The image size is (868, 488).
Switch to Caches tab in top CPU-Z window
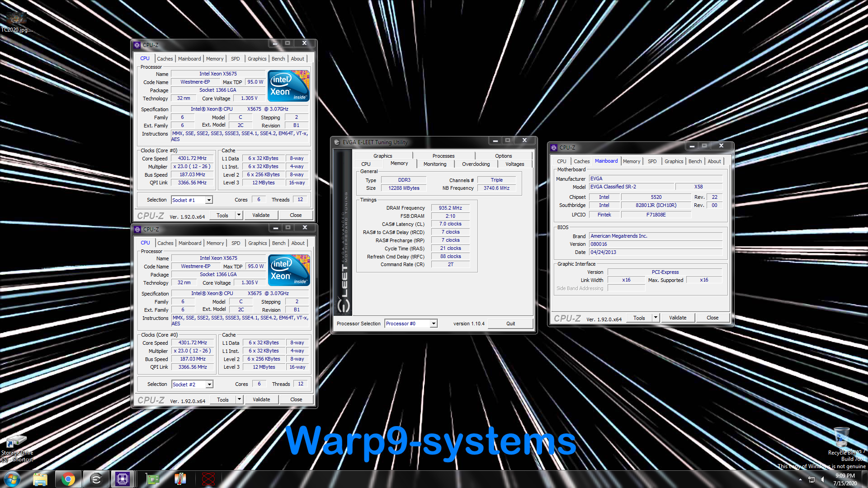point(165,59)
